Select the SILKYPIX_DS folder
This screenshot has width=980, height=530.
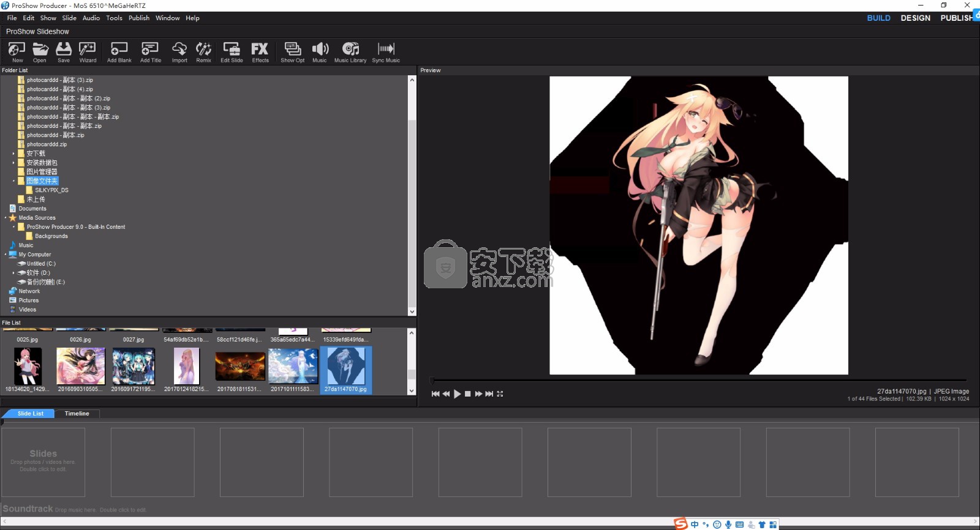coord(51,190)
